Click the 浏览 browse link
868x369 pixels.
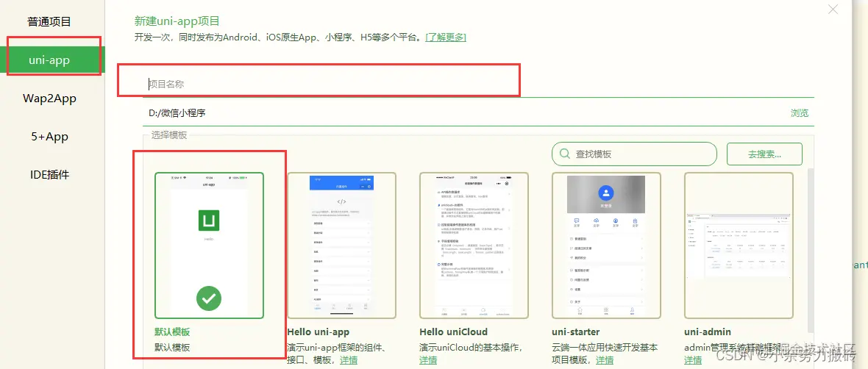click(x=800, y=113)
